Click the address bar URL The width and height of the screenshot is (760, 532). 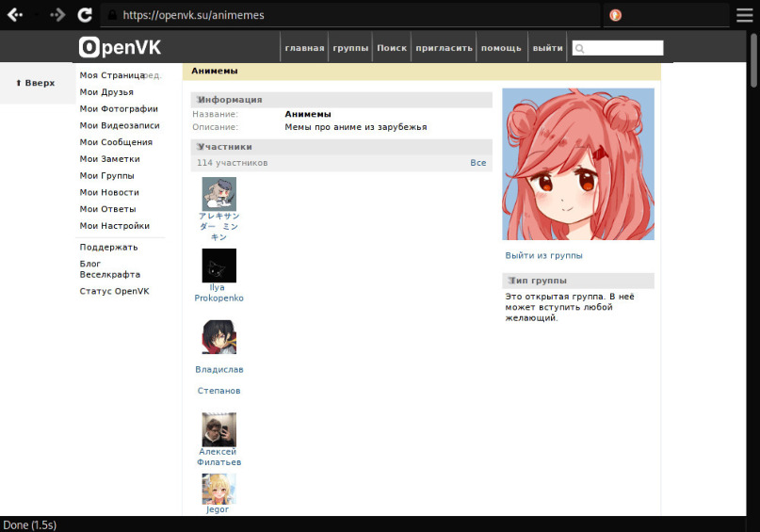(x=193, y=15)
